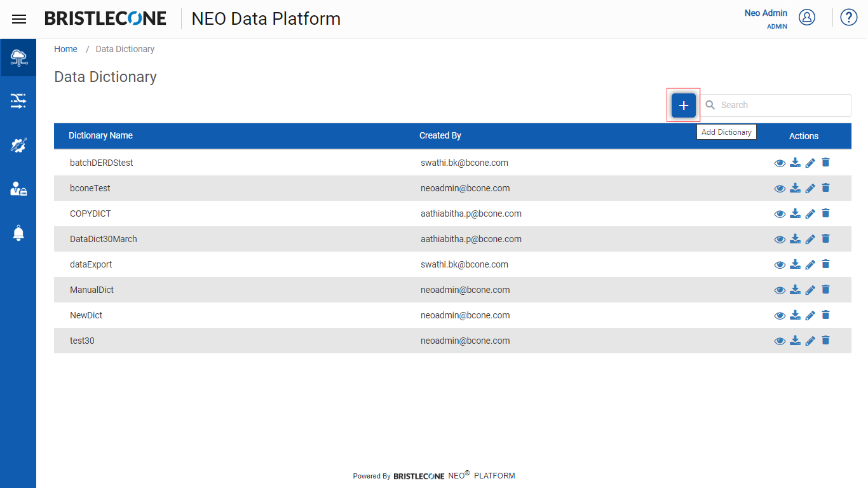Select the batchDERDStest name cell
The height and width of the screenshot is (488, 868).
[102, 163]
